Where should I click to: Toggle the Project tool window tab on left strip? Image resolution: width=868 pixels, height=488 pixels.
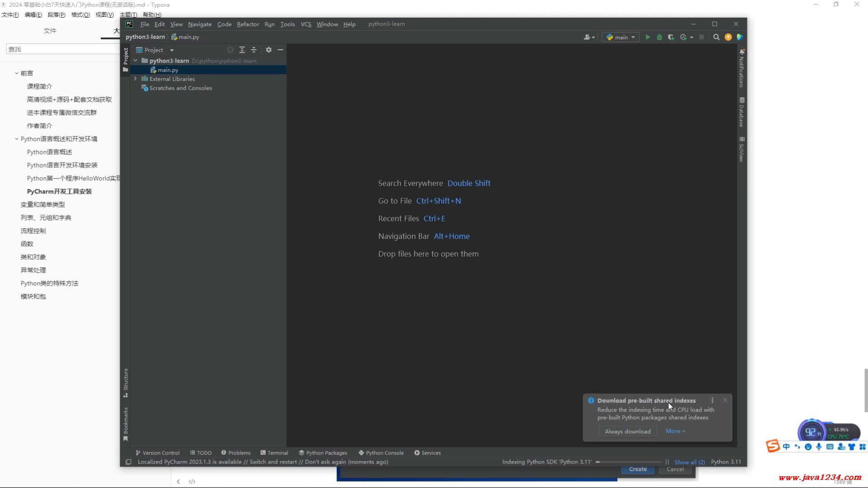coord(126,59)
